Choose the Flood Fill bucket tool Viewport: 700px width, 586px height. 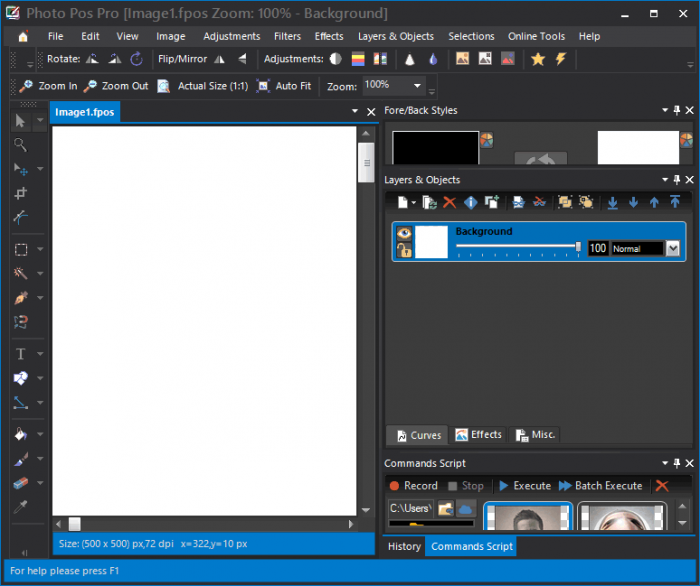tap(20, 435)
